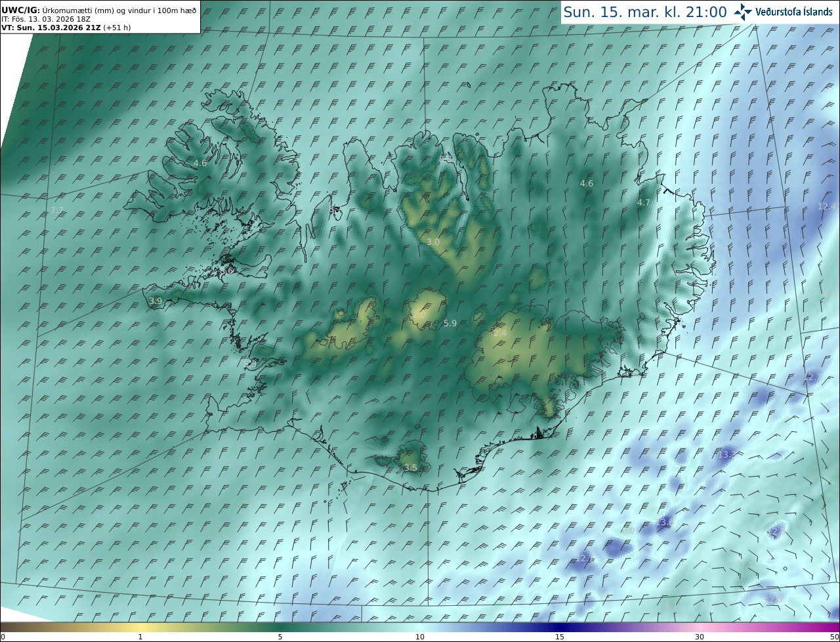The height and width of the screenshot is (642, 840).
Task: Click the 3.9 value on the western peninsula
Action: (155, 301)
